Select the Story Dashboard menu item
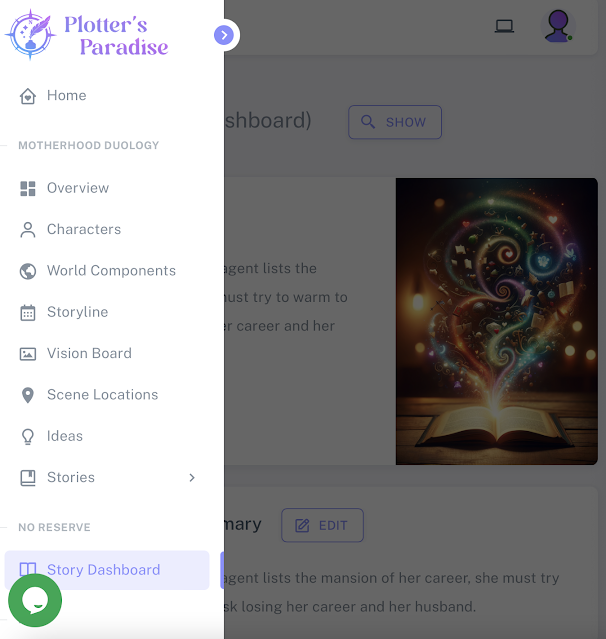 (107, 570)
